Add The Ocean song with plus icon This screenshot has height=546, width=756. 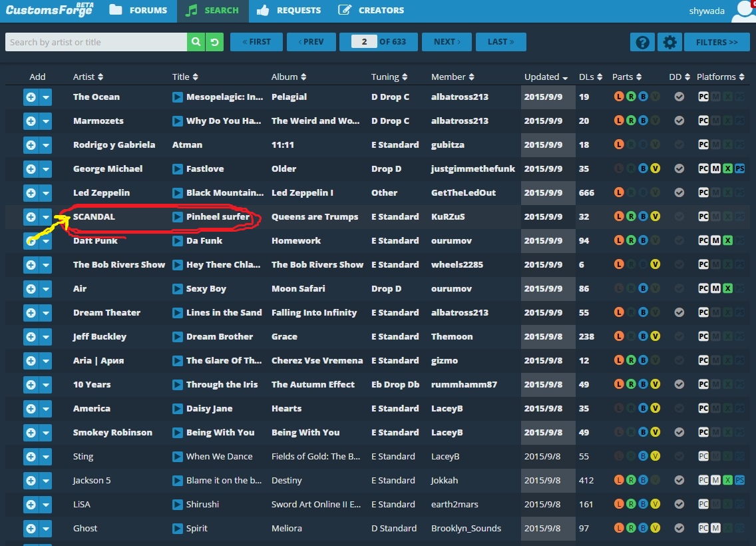pyautogui.click(x=31, y=97)
